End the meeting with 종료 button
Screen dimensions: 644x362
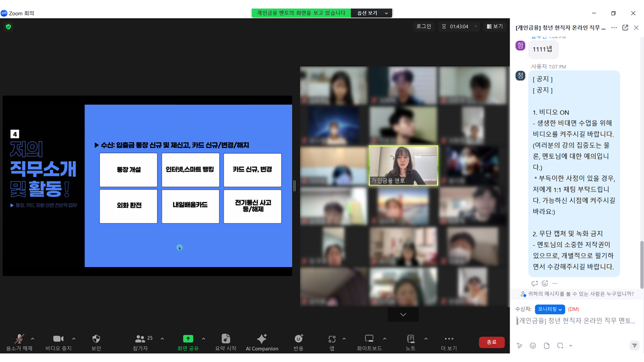(x=492, y=342)
